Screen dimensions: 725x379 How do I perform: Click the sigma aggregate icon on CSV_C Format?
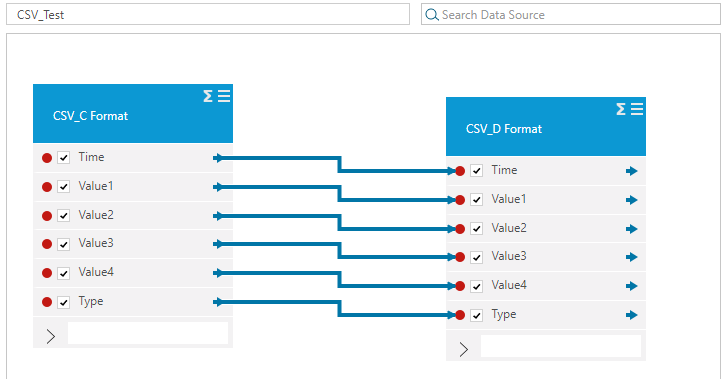pyautogui.click(x=208, y=96)
